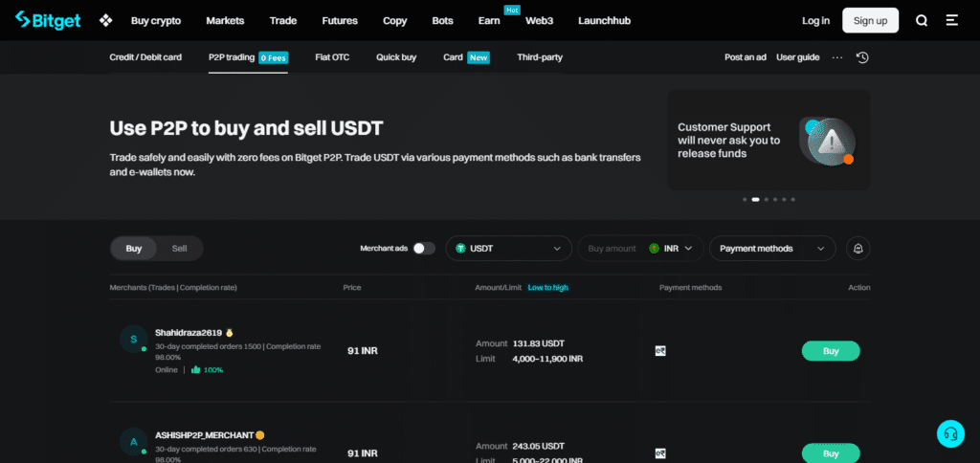
Task: Click ASHISHP2P_MERCHANT avatar icon
Action: pos(133,442)
